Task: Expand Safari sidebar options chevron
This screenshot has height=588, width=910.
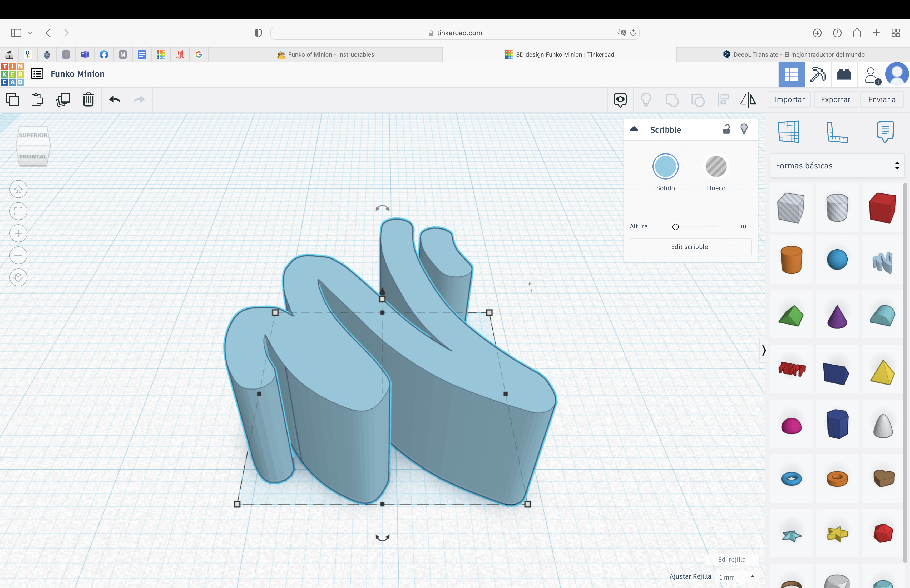Action: [x=30, y=33]
